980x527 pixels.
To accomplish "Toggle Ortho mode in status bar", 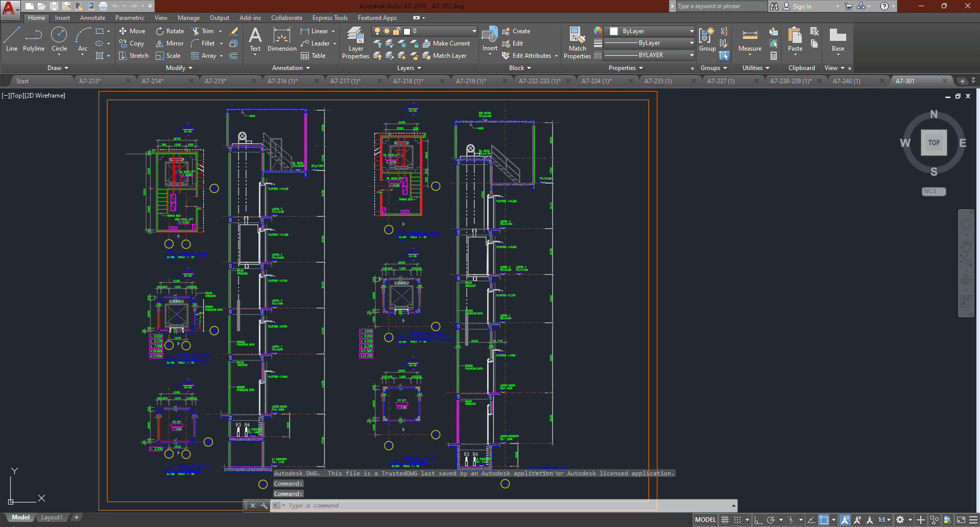I will (758, 520).
